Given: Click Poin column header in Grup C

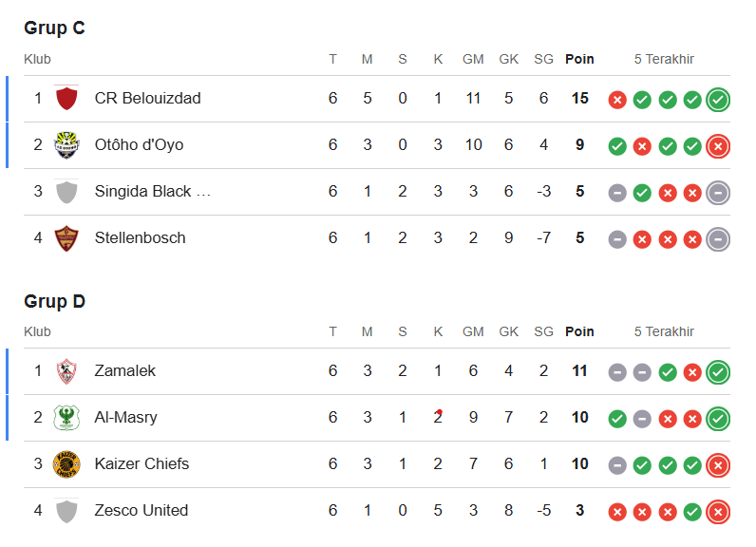Looking at the screenshot, I should point(579,59).
